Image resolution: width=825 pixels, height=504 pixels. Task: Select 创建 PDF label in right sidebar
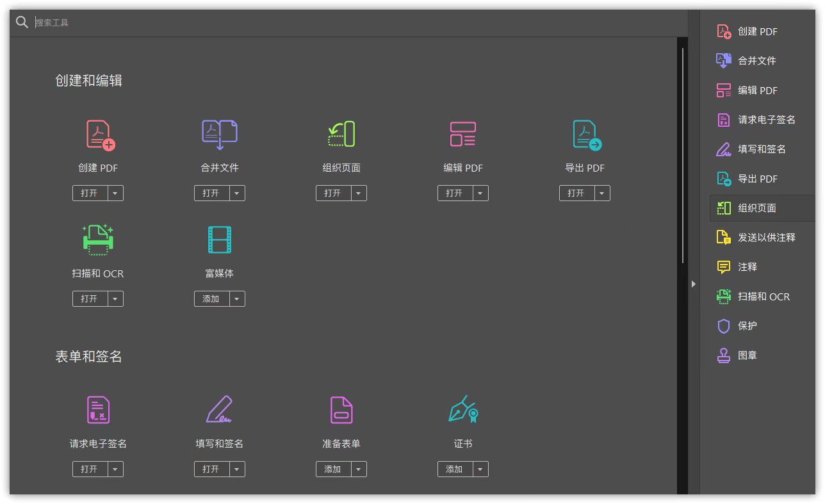(x=758, y=31)
